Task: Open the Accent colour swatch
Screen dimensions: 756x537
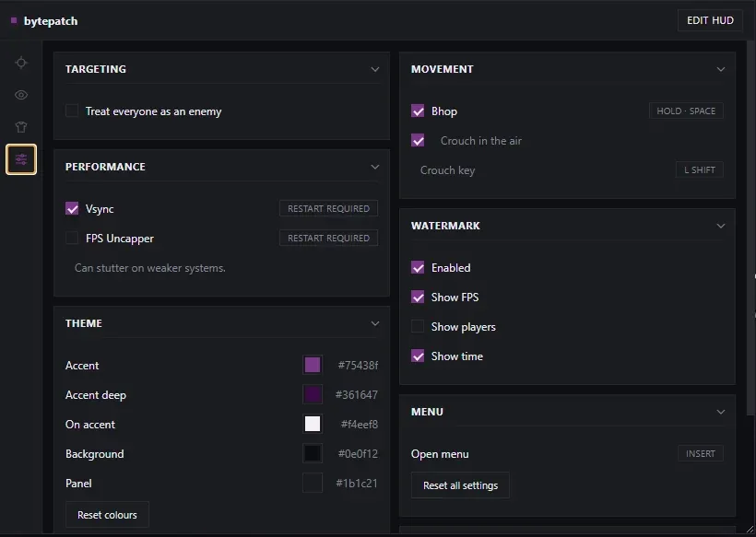Action: (313, 365)
